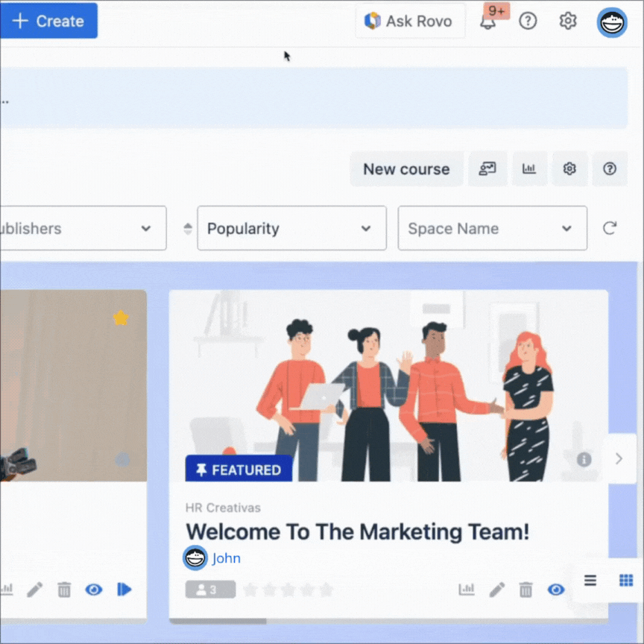Viewport: 644px width, 644px height.
Task: Toggle the gold star on the left course card
Action: tap(120, 318)
